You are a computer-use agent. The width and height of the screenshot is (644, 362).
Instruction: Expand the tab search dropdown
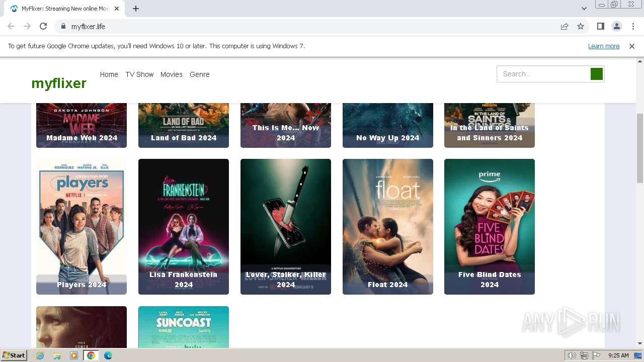pos(584,9)
